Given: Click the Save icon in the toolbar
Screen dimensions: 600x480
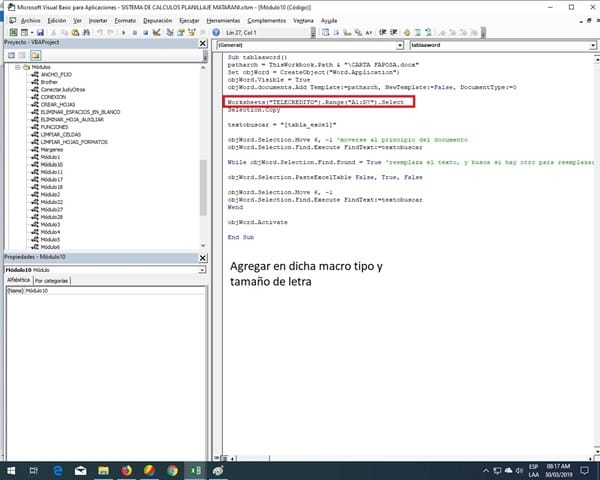Looking at the screenshot, I should pyautogui.click(x=41, y=33).
